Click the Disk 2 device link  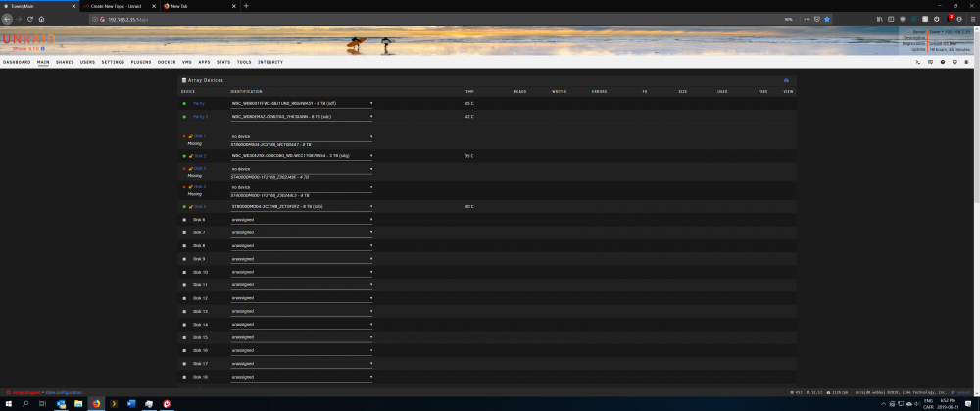click(x=199, y=156)
